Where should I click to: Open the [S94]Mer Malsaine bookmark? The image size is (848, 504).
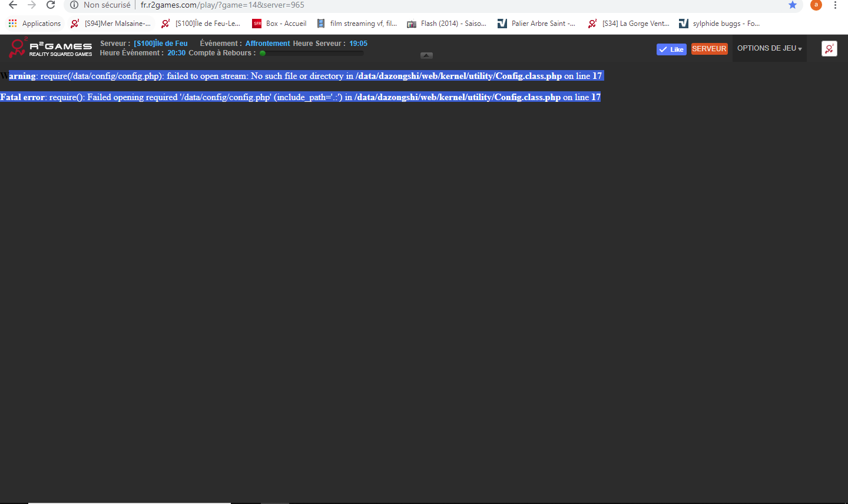(x=111, y=24)
